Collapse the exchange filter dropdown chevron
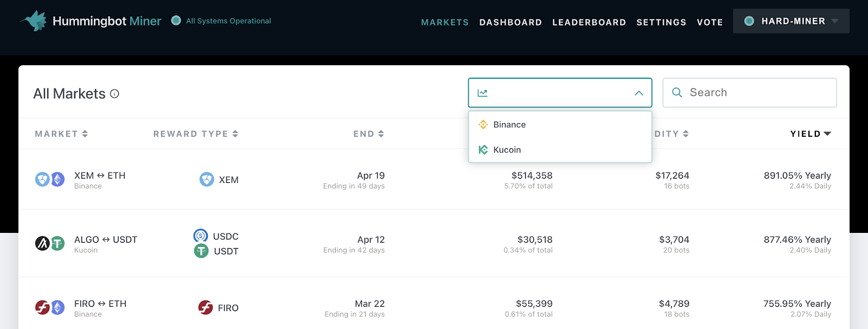 tap(639, 93)
